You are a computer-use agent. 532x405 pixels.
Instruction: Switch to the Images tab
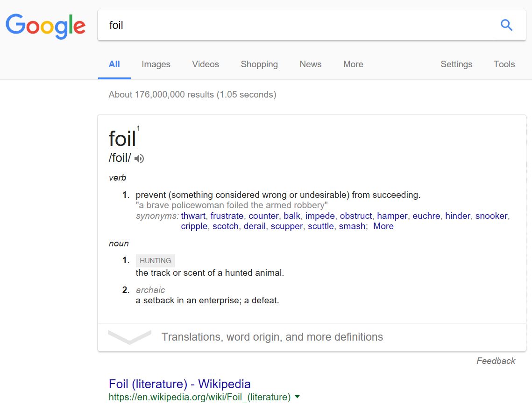coord(156,64)
